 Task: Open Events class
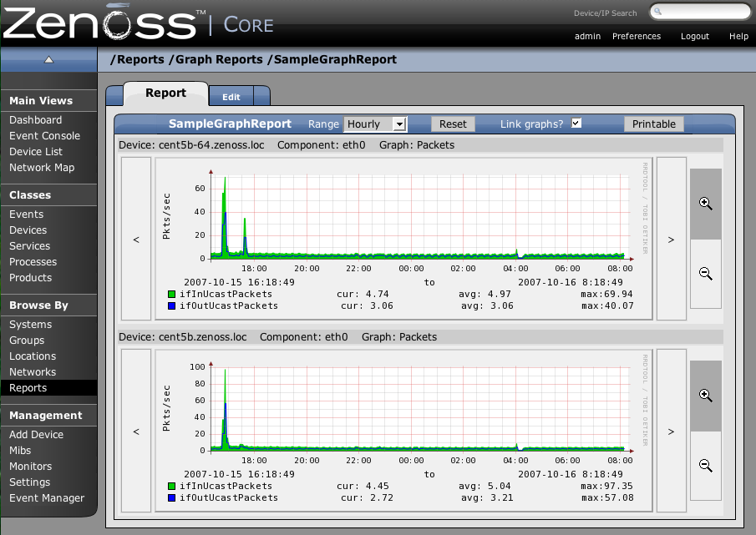26,215
